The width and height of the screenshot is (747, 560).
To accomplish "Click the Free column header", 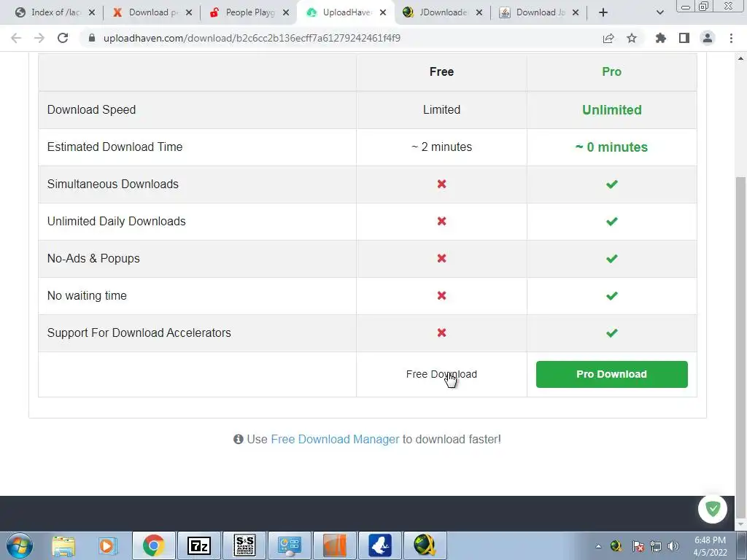I will tap(441, 72).
